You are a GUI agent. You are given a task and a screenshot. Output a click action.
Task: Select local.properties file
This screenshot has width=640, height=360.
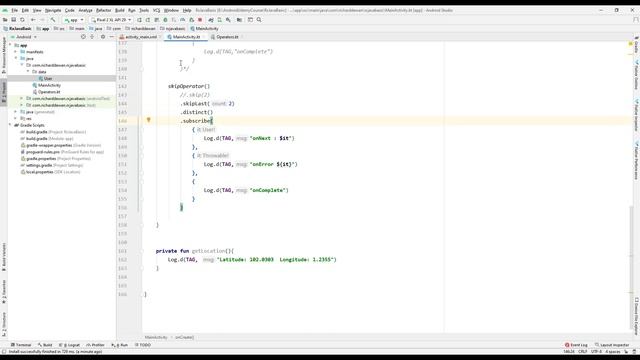point(40,172)
